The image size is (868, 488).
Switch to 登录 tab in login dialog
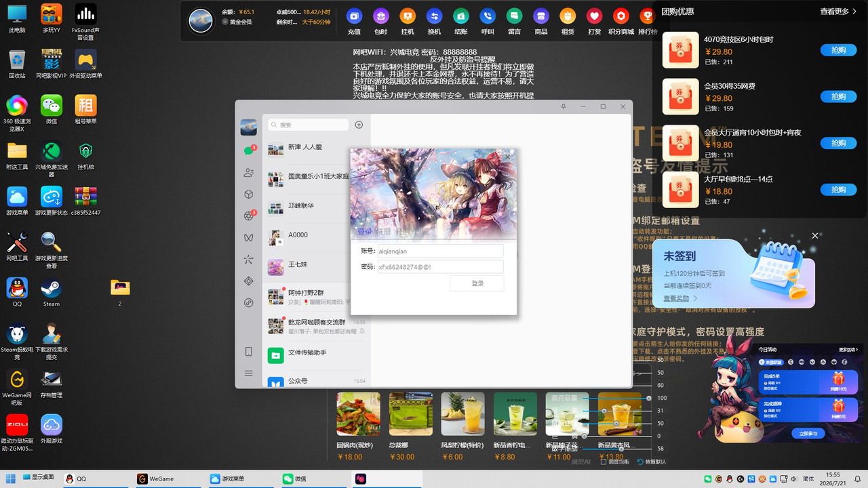[x=365, y=232]
